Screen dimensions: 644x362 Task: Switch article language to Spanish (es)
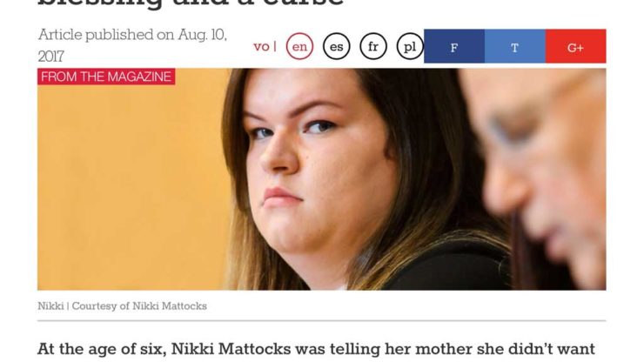337,46
